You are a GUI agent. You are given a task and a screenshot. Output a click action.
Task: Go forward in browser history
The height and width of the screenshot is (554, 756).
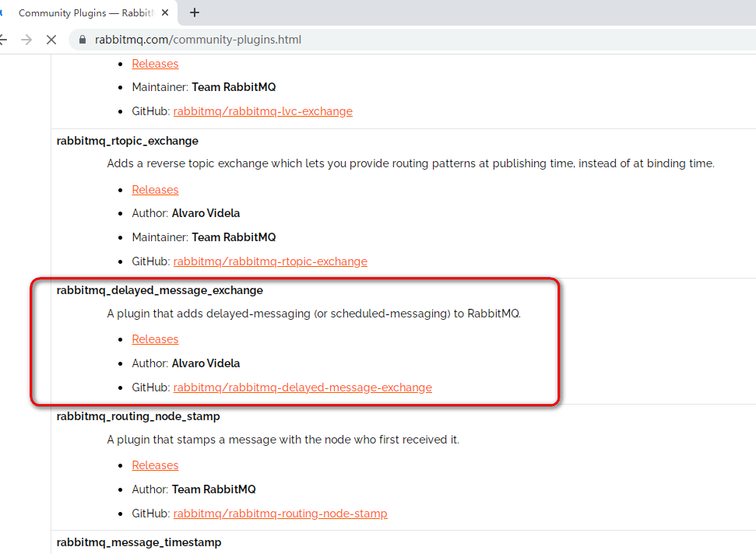coord(26,40)
